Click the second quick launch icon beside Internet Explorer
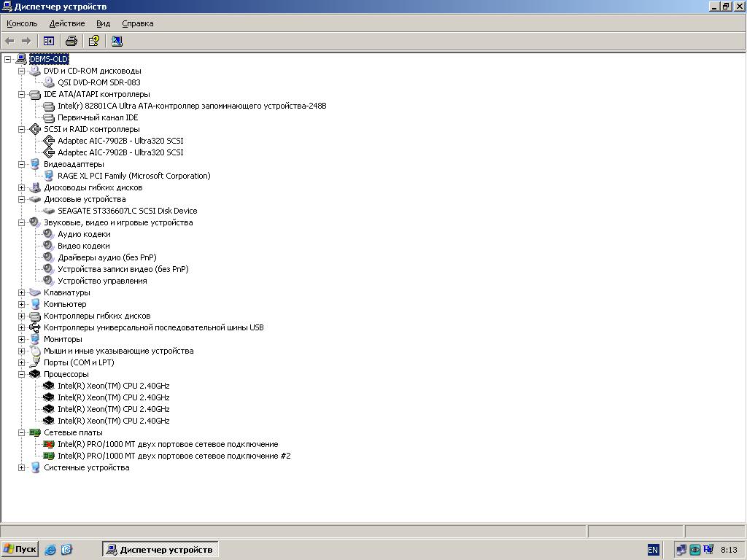Image resolution: width=747 pixels, height=560 pixels. (66, 550)
